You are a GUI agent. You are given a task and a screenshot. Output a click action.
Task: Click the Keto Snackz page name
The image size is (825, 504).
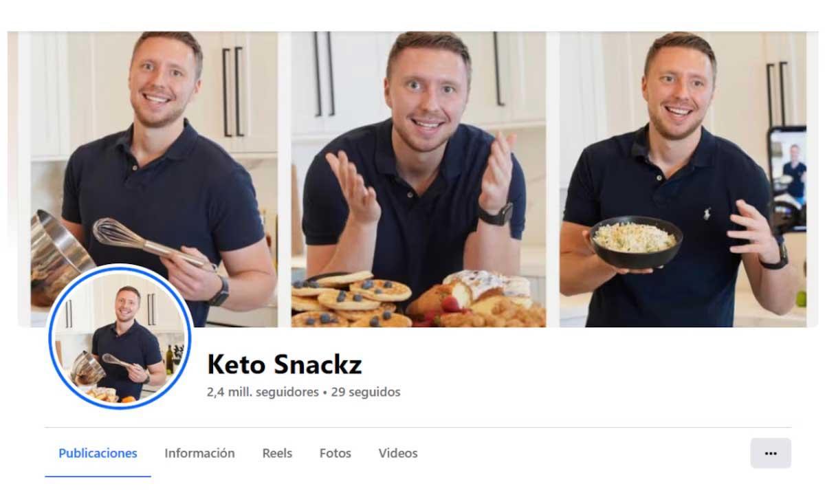pyautogui.click(x=285, y=364)
